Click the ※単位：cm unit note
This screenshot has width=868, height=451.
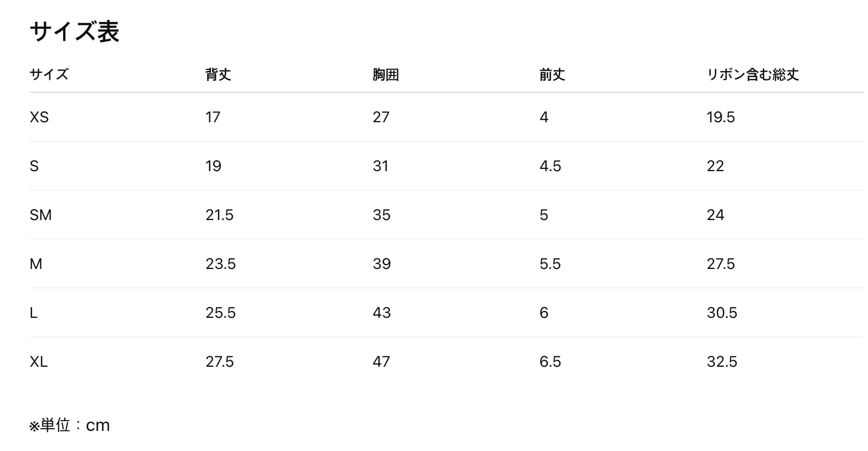(x=70, y=425)
